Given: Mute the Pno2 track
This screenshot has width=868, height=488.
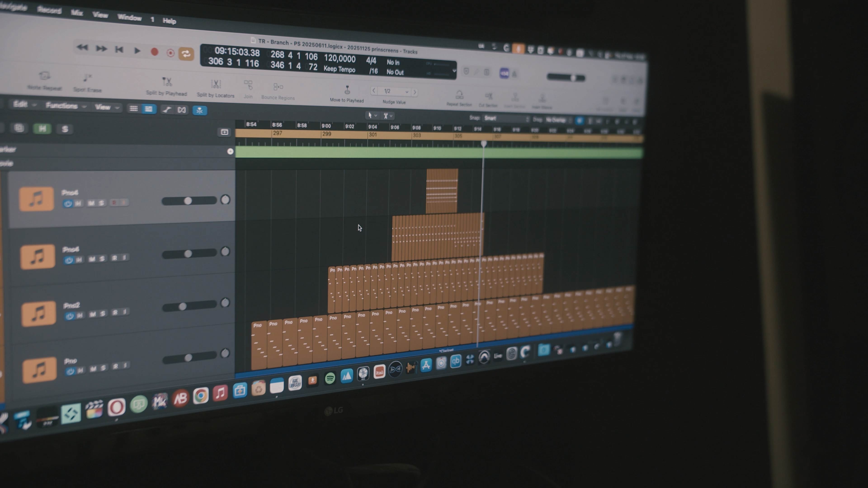Looking at the screenshot, I should (93, 314).
